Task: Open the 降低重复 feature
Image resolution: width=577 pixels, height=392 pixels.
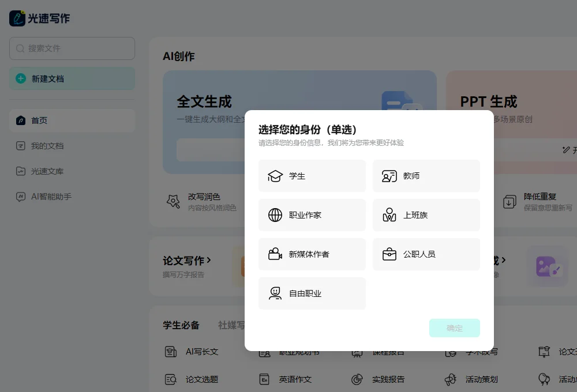Action: [538, 202]
